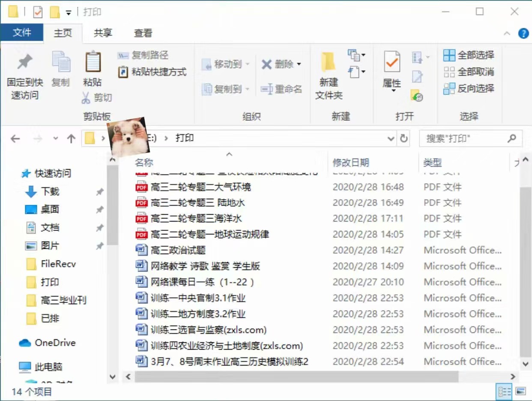Cut selection using the 剪切 scissors icon
This screenshot has height=401, width=532.
pyautogui.click(x=98, y=98)
